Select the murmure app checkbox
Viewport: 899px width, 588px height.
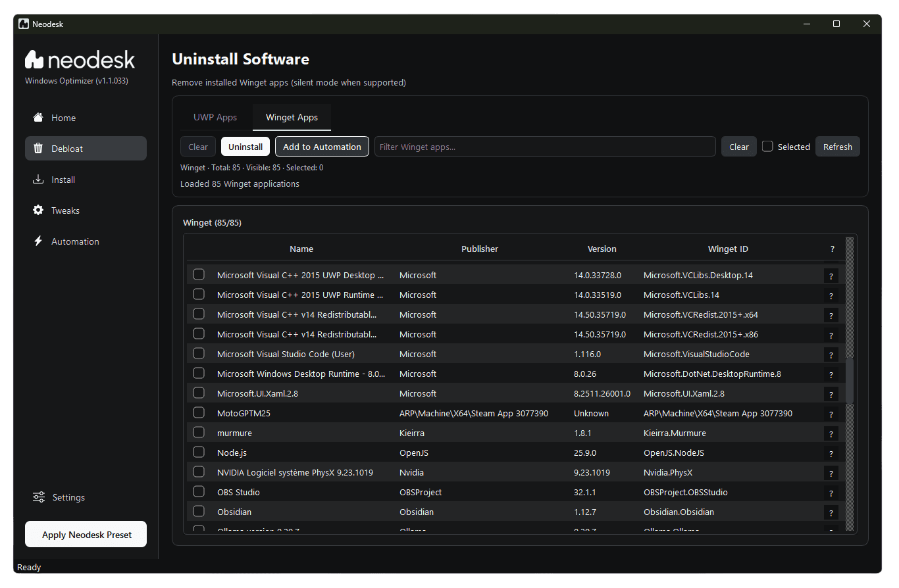[199, 432]
